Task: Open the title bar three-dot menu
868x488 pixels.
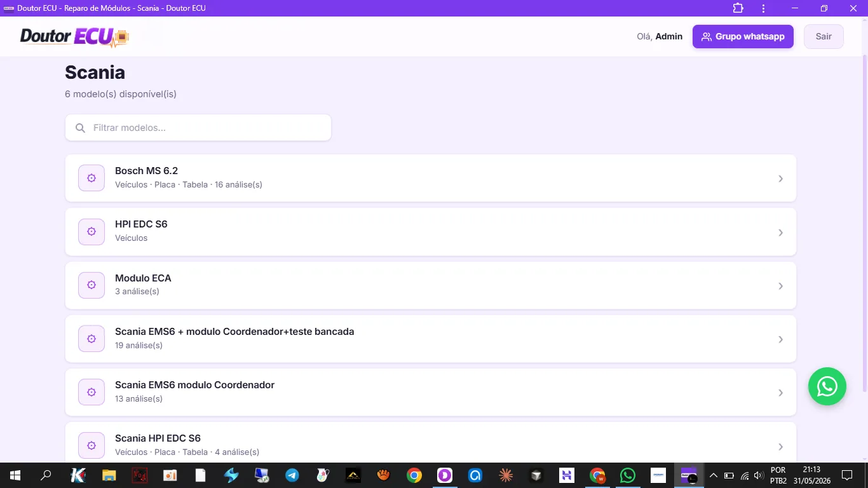Action: coord(763,8)
